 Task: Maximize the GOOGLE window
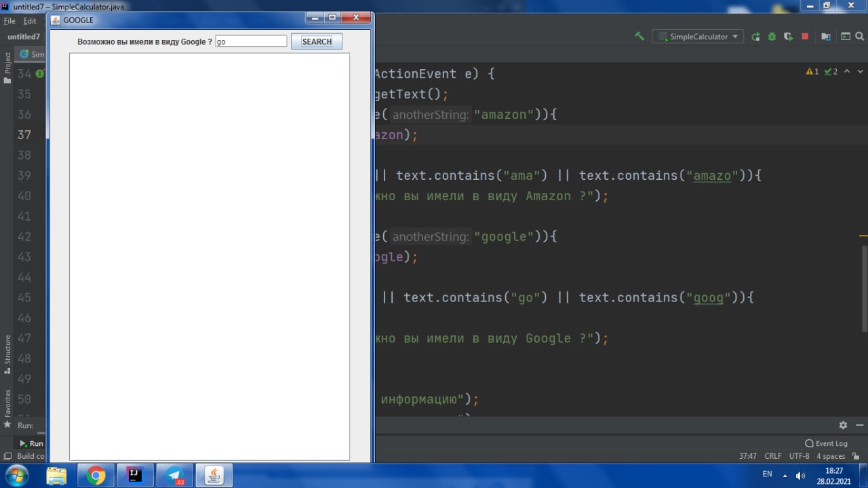(332, 18)
